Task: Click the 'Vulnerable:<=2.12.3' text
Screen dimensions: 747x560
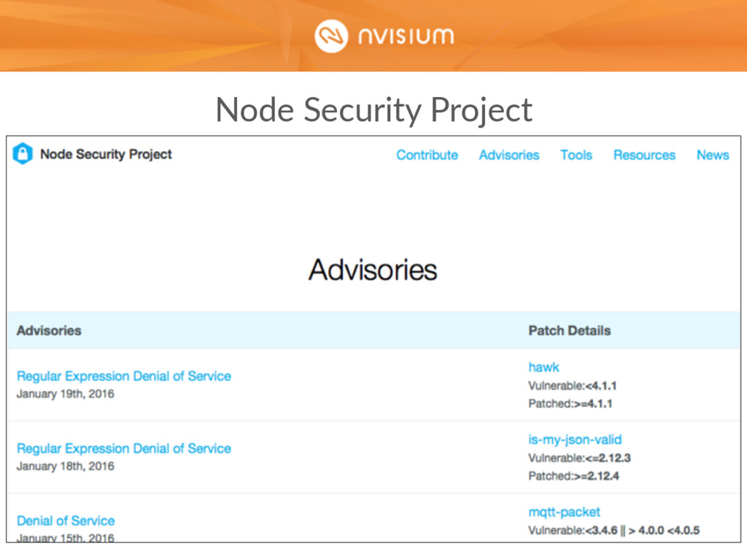Action: click(x=579, y=458)
